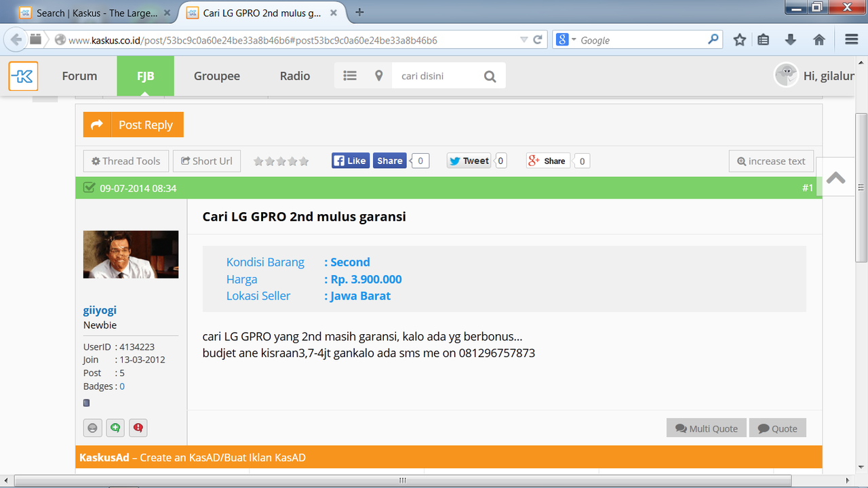Image resolution: width=868 pixels, height=488 pixels.
Task: Click the gray offline status icon
Action: [93, 428]
